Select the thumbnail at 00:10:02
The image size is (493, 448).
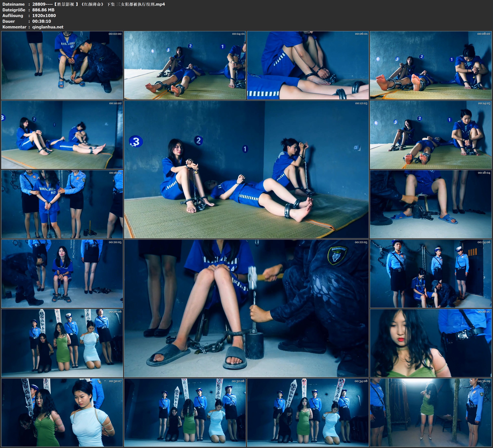coord(62,135)
